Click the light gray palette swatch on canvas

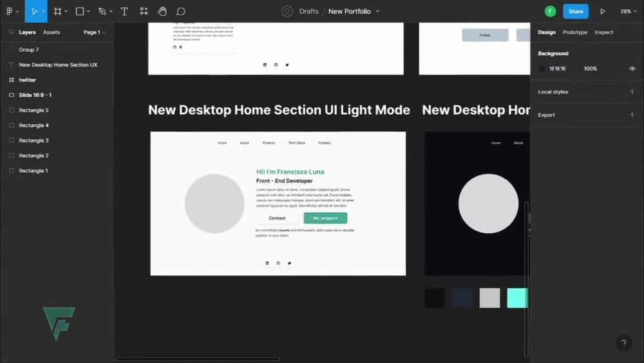pos(489,298)
